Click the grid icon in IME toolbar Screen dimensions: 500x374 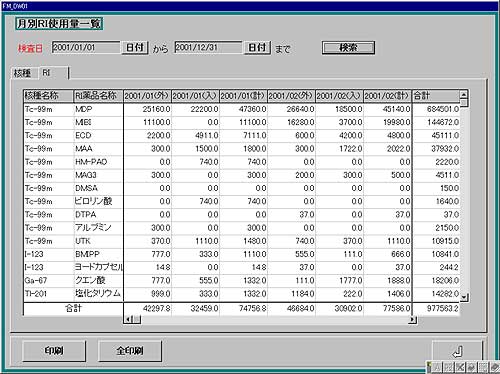(x=483, y=367)
